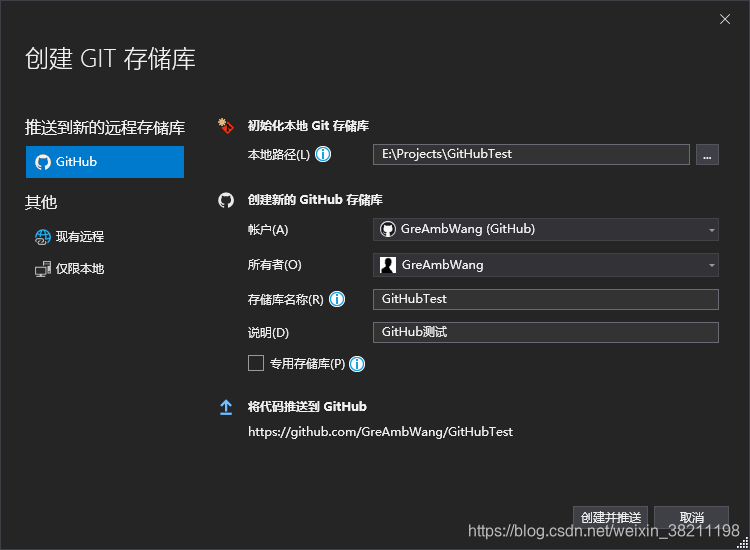This screenshot has width=750, height=550.
Task: Browse local path with the ... button
Action: point(707,154)
